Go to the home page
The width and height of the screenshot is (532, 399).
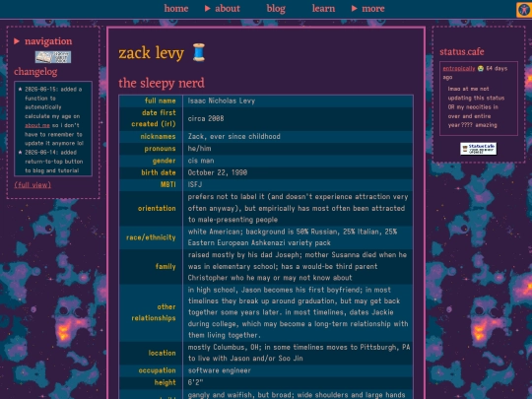[x=176, y=9]
